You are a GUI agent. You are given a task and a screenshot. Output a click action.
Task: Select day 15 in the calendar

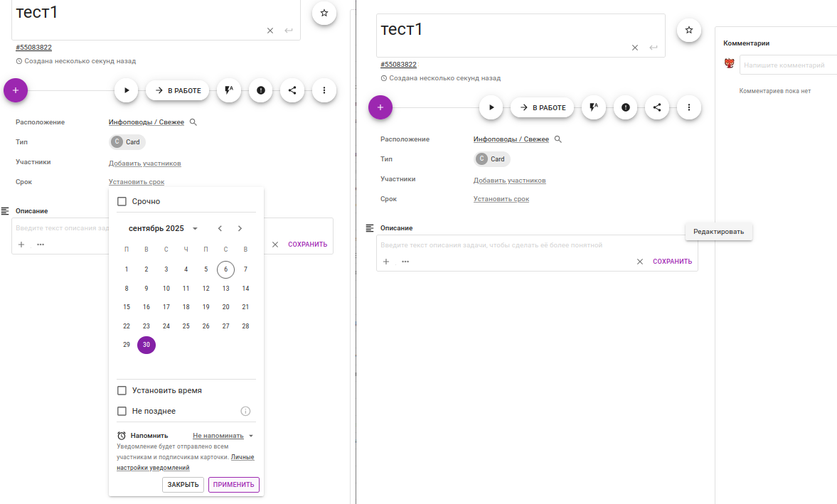point(127,307)
